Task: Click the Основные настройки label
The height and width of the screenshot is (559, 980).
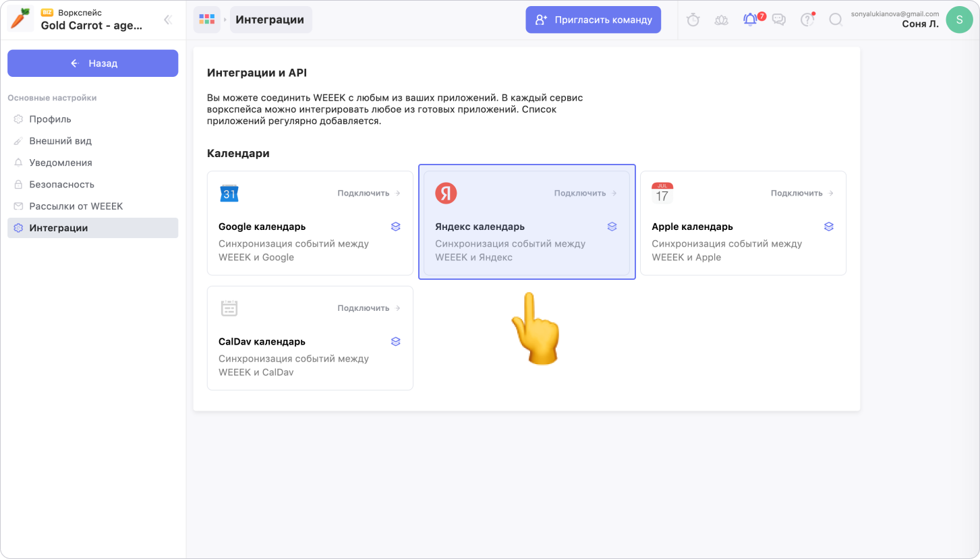Action: pos(52,98)
